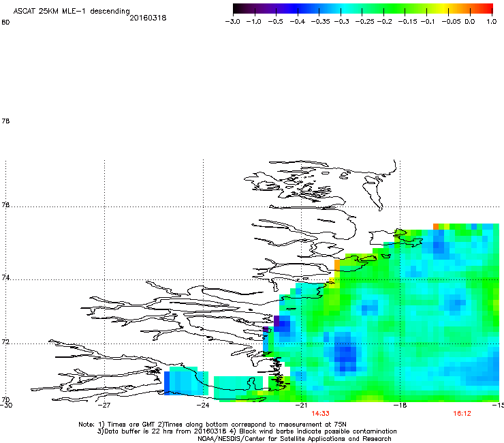Click the -0.1 color scale label
The width and height of the screenshot is (504, 443).
[x=428, y=22]
